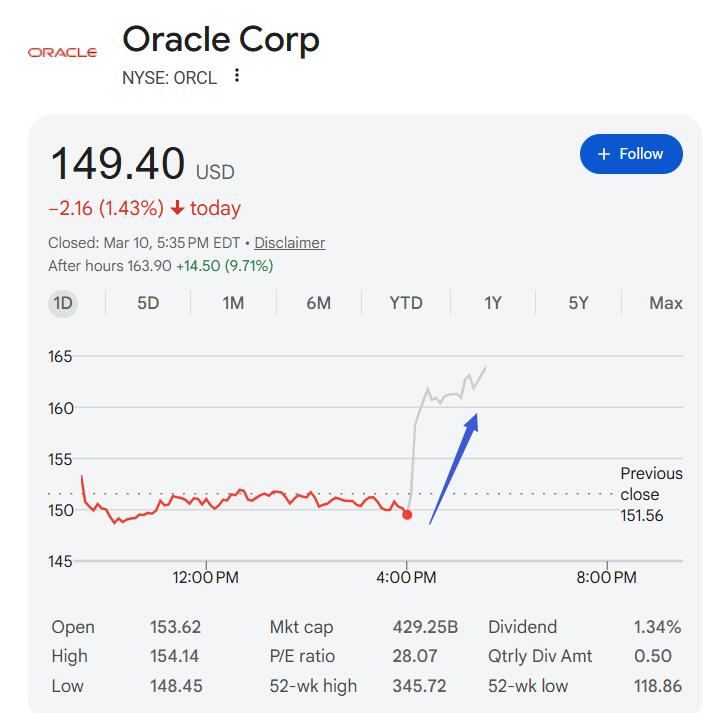Click the blue arrow annotation on chart
This screenshot has width=721, height=713.
point(454,468)
